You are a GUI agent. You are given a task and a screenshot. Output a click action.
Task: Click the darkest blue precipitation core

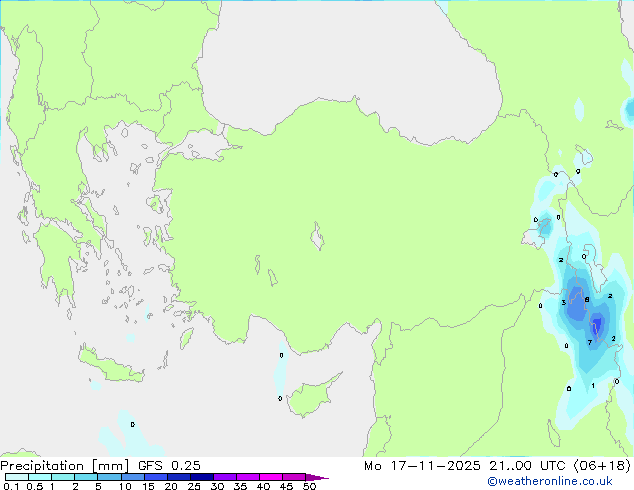pyautogui.click(x=598, y=325)
